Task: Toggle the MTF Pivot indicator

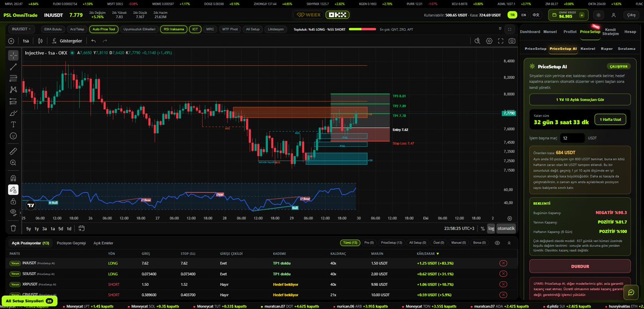Action: pos(230,28)
